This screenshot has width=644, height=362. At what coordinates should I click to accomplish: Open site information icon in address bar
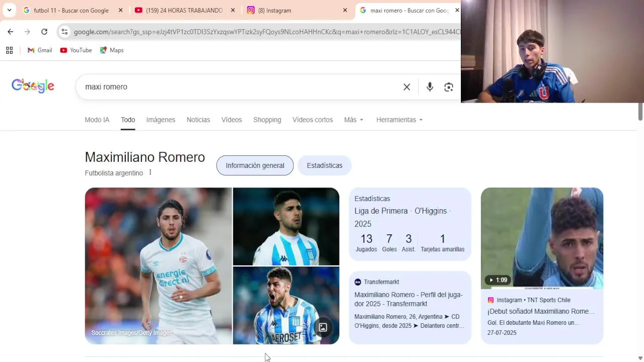coord(64,32)
